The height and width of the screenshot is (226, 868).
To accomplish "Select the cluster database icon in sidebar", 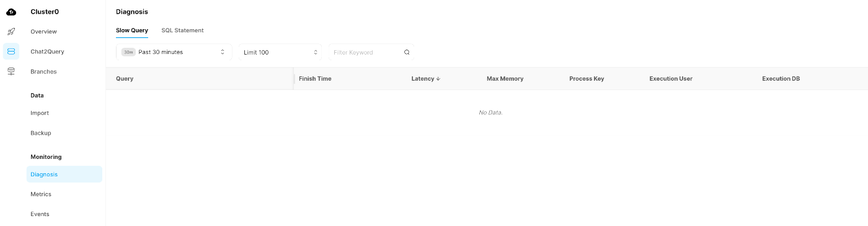I will tap(11, 52).
